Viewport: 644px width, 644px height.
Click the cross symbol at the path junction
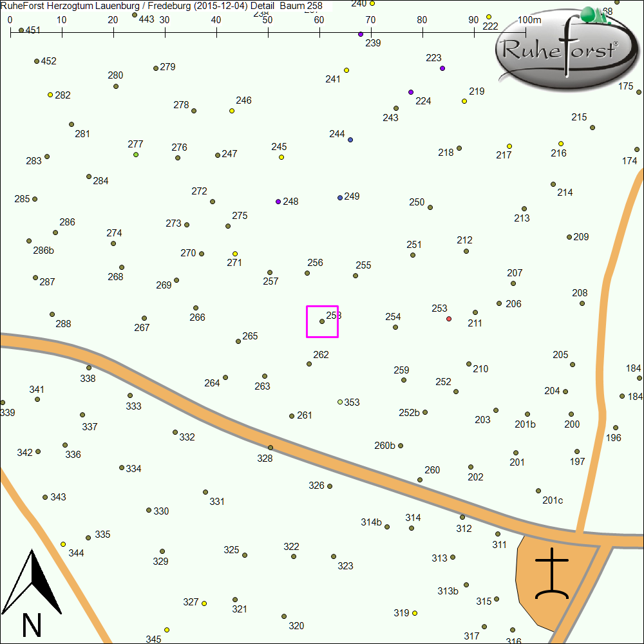click(x=552, y=574)
